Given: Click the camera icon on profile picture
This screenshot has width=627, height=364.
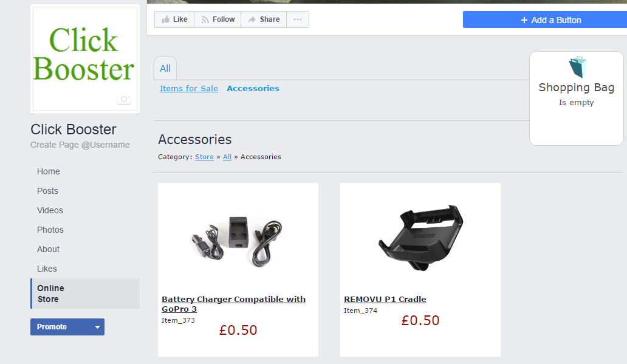Looking at the screenshot, I should pos(124,99).
